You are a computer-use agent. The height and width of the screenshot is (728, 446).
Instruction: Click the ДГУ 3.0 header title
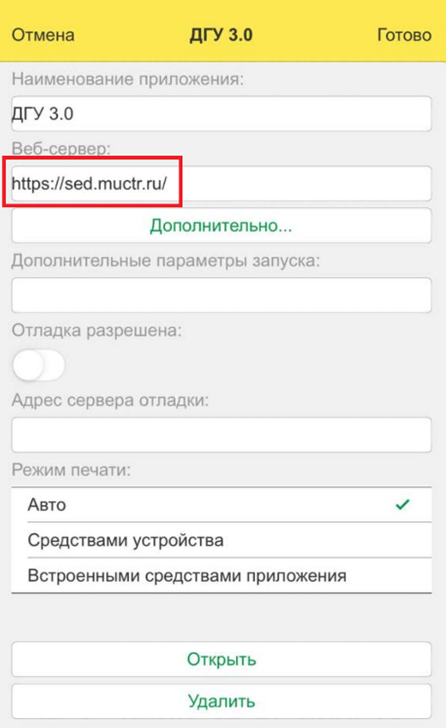pyautogui.click(x=221, y=35)
